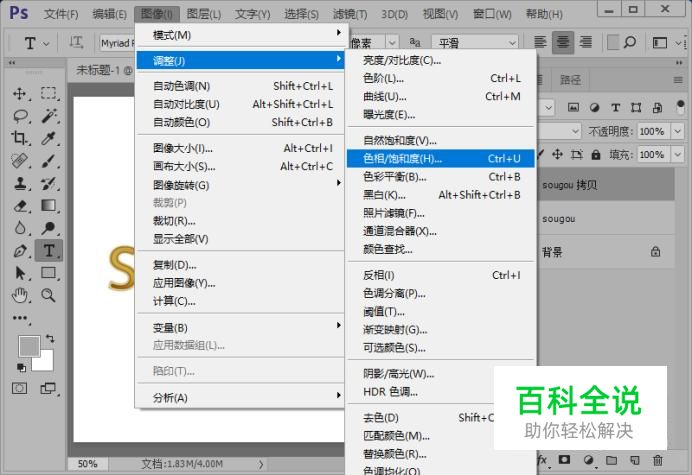Toggle adjustment layer filter icon
The width and height of the screenshot is (692, 475).
[594, 107]
